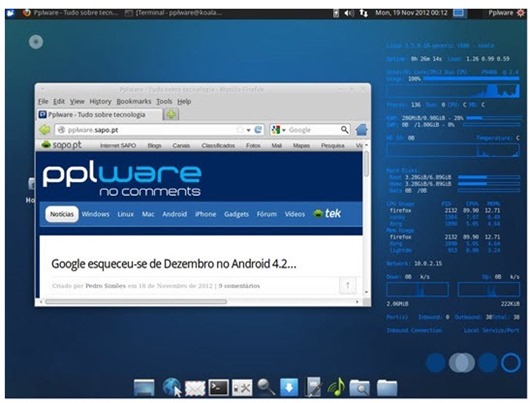Click the network connection arrows icon
Image resolution: width=530 pixels, height=403 pixels.
click(363, 13)
